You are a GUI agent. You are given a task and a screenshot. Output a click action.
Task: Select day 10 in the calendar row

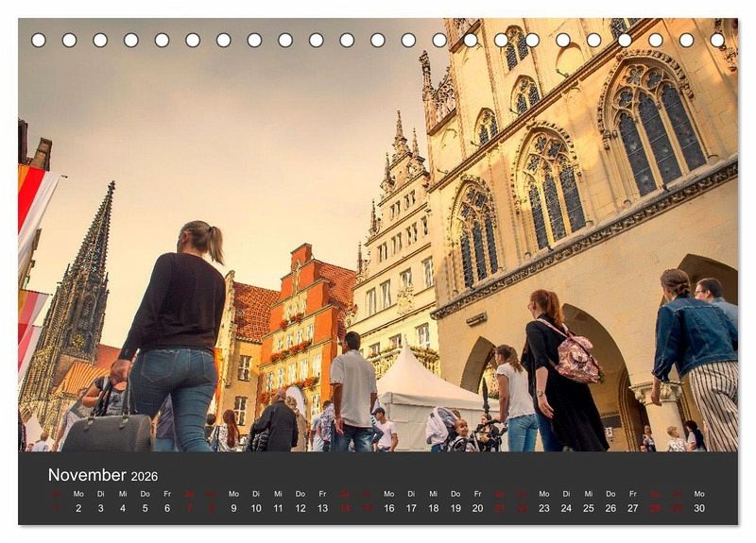pos(256,508)
